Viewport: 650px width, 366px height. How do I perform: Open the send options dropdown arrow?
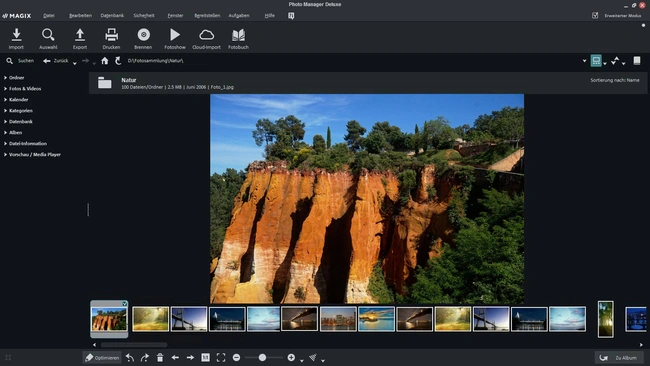coord(323,360)
